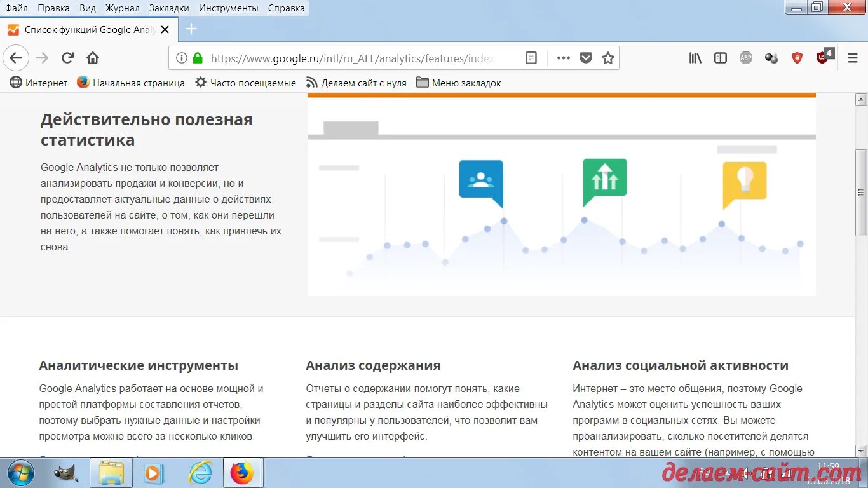868x488 pixels.
Task: Open the Файл menu
Action: (x=17, y=8)
